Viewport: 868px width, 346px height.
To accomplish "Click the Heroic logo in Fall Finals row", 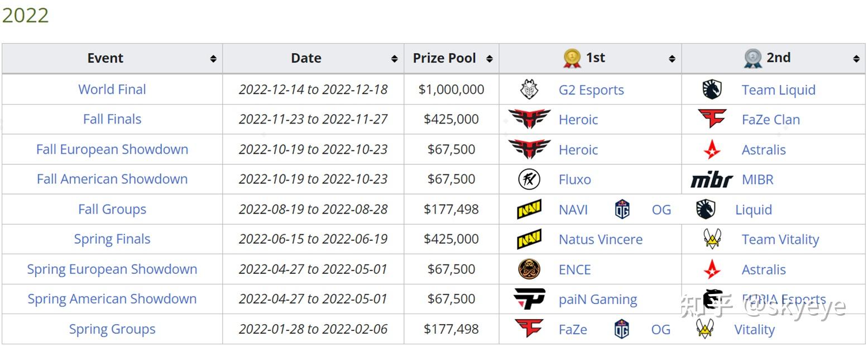I will (x=528, y=119).
